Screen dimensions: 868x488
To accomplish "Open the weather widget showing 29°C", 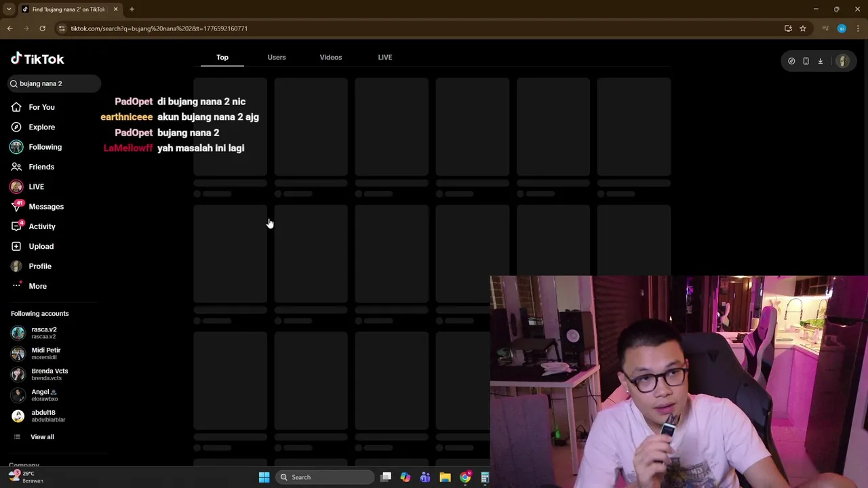I will [x=26, y=476].
